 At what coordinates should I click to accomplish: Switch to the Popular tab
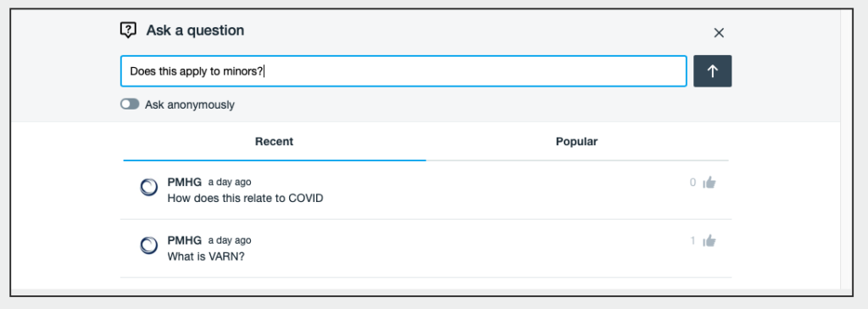[x=576, y=142]
